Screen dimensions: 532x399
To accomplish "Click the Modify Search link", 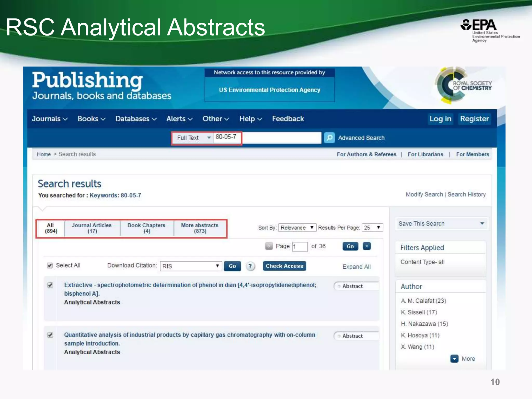I will (424, 194).
